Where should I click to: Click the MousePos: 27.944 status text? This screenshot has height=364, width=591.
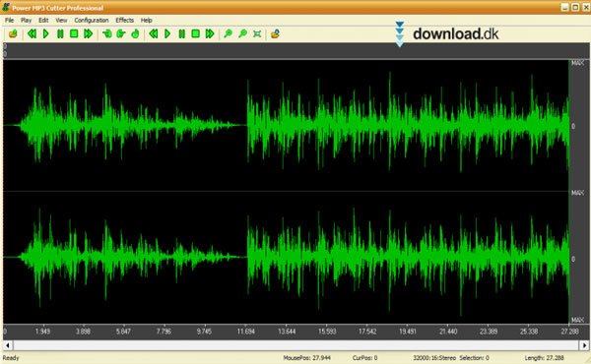(x=306, y=358)
